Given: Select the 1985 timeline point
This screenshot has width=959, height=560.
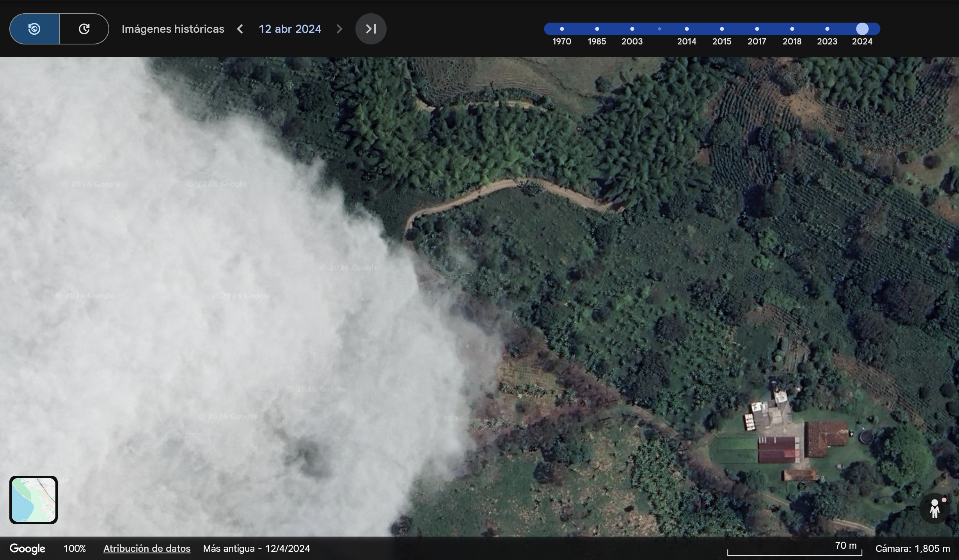Looking at the screenshot, I should point(597,29).
